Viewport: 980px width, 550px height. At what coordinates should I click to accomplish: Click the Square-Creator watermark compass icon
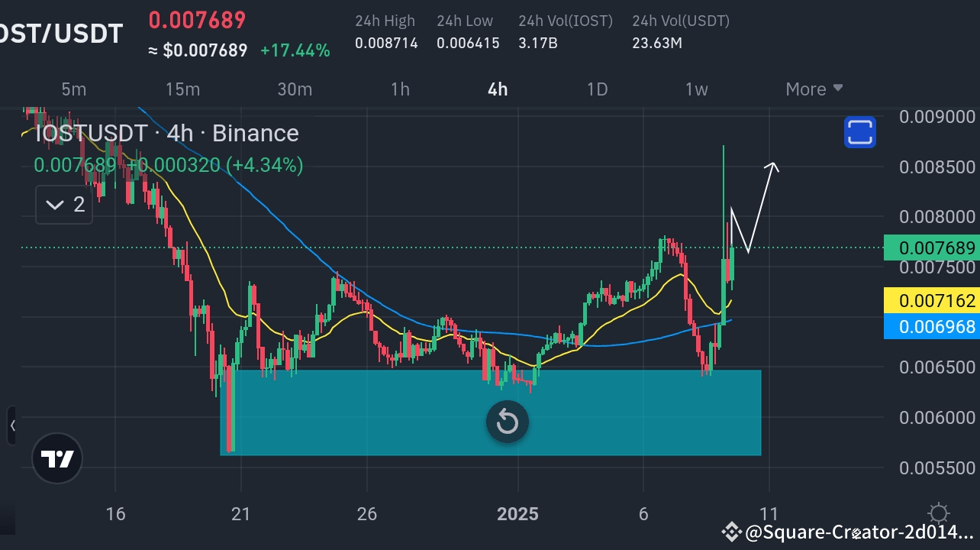pyautogui.click(x=730, y=531)
